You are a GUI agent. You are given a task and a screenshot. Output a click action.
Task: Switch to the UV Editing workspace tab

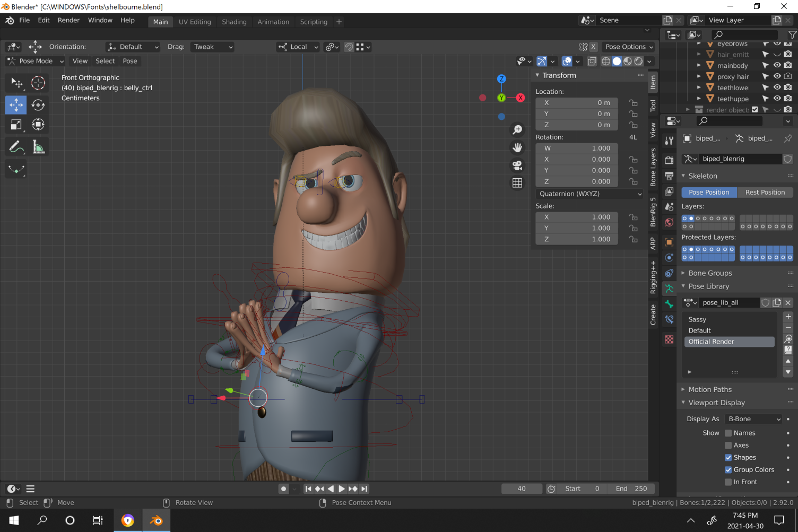click(195, 22)
